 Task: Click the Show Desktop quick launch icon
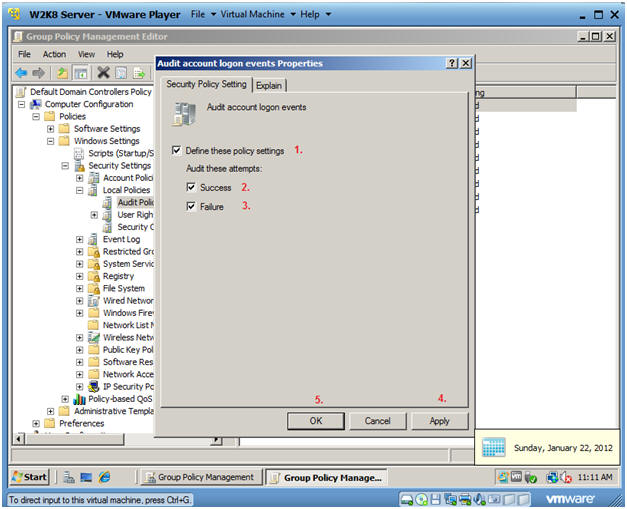86,477
